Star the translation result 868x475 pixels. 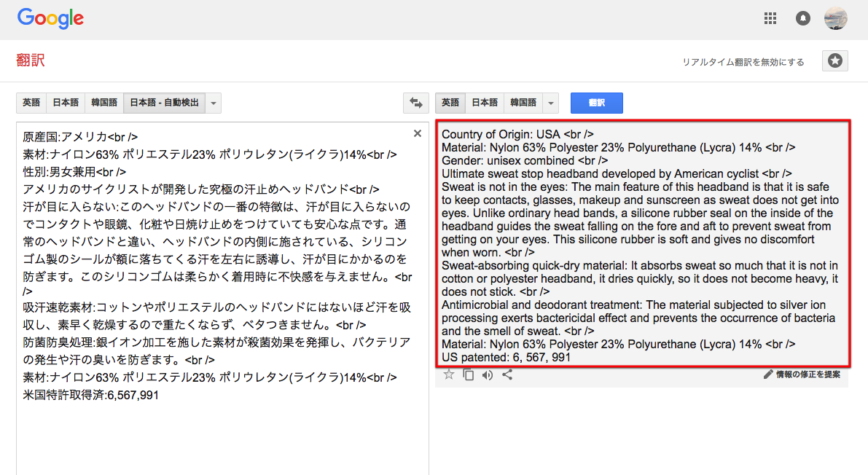click(449, 375)
